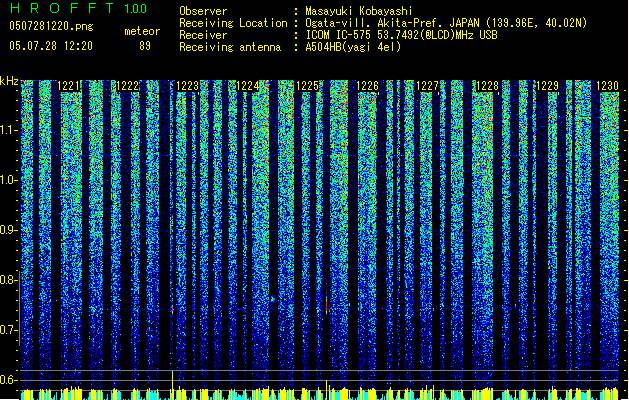Click the receiver text ICOM IC-575
The height and width of the screenshot is (400, 629).
(339, 35)
